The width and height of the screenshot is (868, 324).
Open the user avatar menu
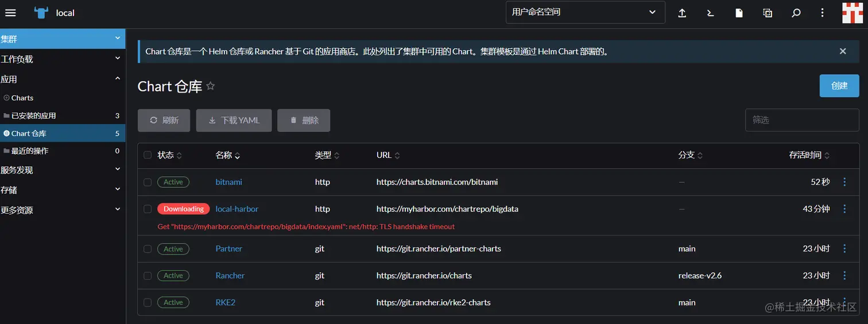pyautogui.click(x=852, y=13)
